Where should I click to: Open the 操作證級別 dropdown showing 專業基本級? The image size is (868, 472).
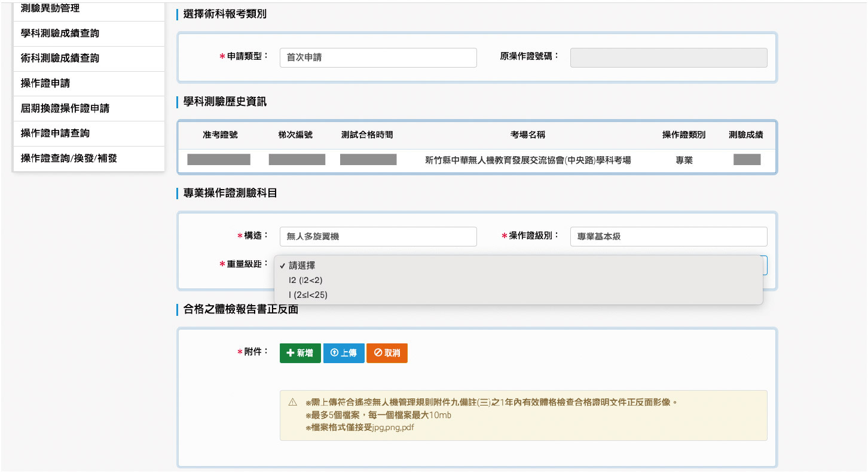[x=668, y=236]
